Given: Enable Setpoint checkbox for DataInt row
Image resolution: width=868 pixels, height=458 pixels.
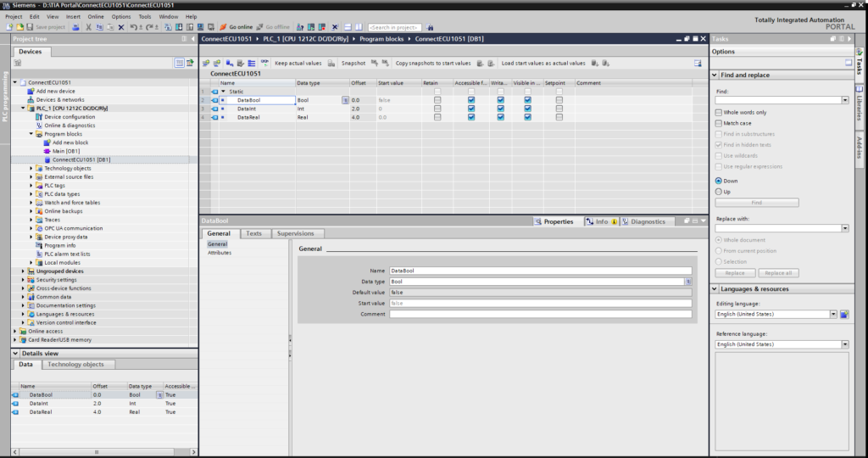Looking at the screenshot, I should (559, 109).
